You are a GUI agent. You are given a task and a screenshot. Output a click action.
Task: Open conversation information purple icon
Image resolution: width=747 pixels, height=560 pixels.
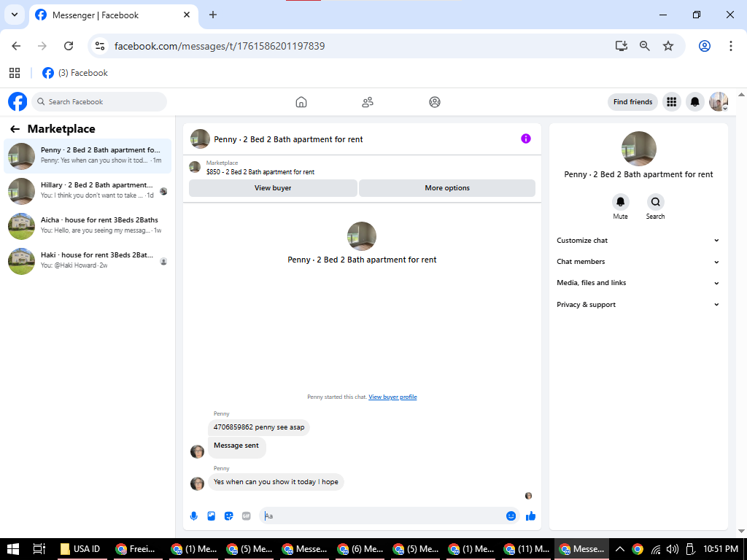[x=526, y=139]
